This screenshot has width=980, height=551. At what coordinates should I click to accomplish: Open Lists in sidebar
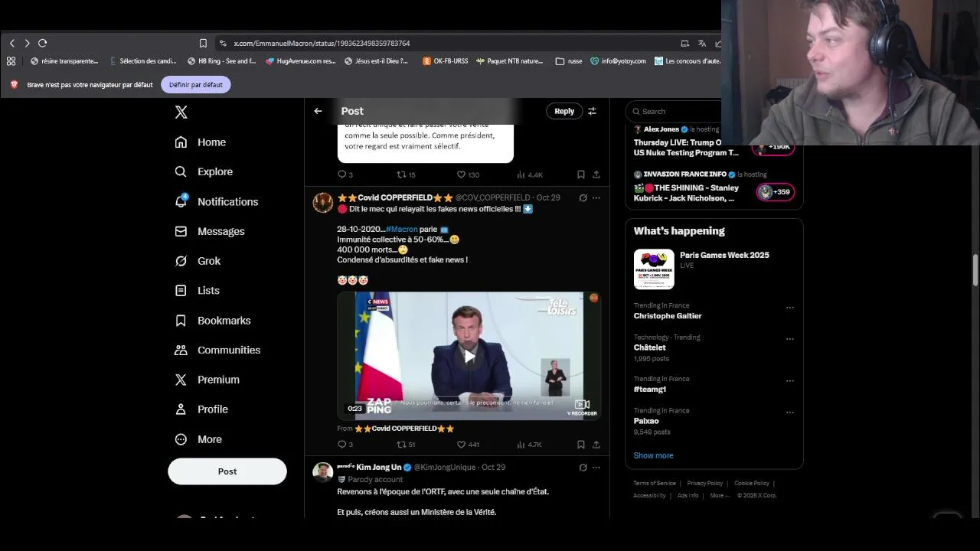click(x=198, y=291)
